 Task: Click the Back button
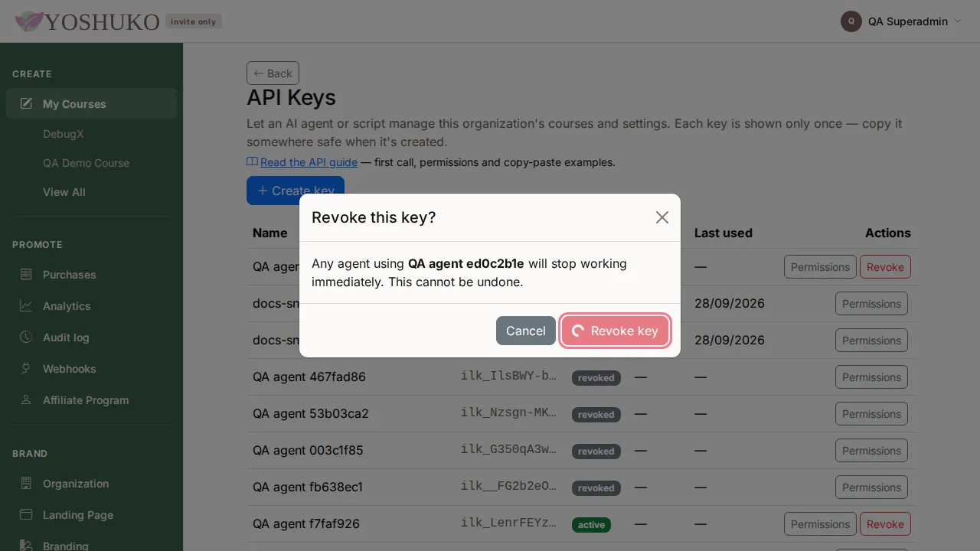(273, 73)
